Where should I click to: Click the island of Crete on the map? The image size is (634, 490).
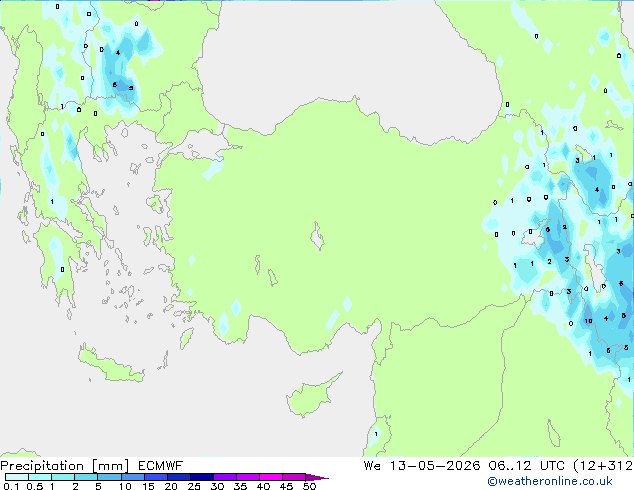pyautogui.click(x=111, y=365)
